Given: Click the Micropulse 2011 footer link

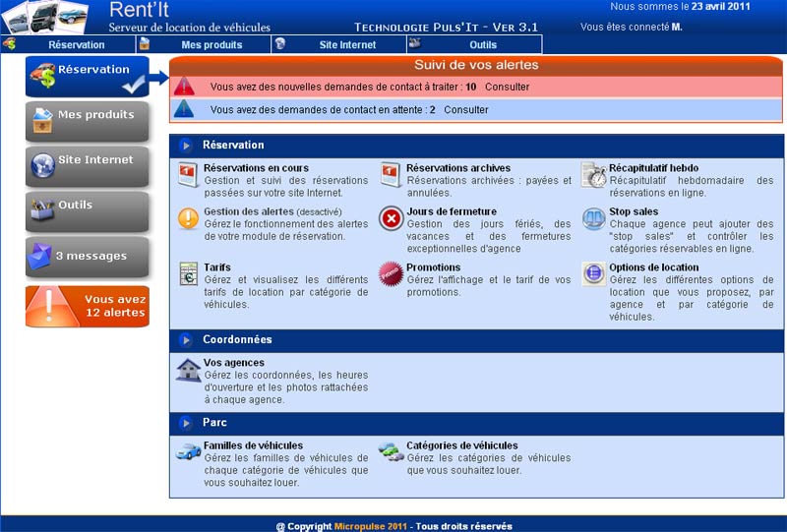Looking at the screenshot, I should [x=371, y=526].
